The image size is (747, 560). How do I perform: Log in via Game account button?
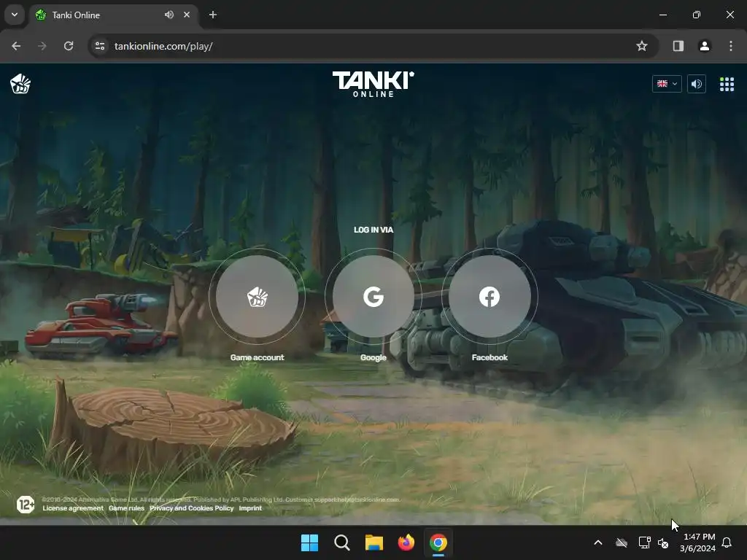[x=258, y=296]
